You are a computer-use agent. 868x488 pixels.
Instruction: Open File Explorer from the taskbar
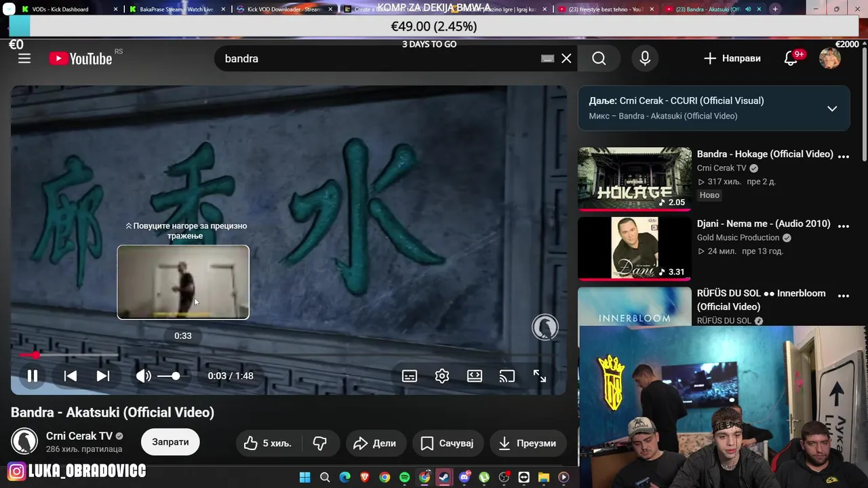pyautogui.click(x=544, y=478)
